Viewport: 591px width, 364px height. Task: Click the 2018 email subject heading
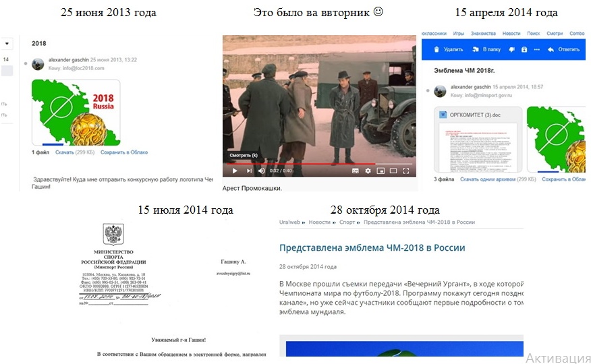click(x=39, y=43)
